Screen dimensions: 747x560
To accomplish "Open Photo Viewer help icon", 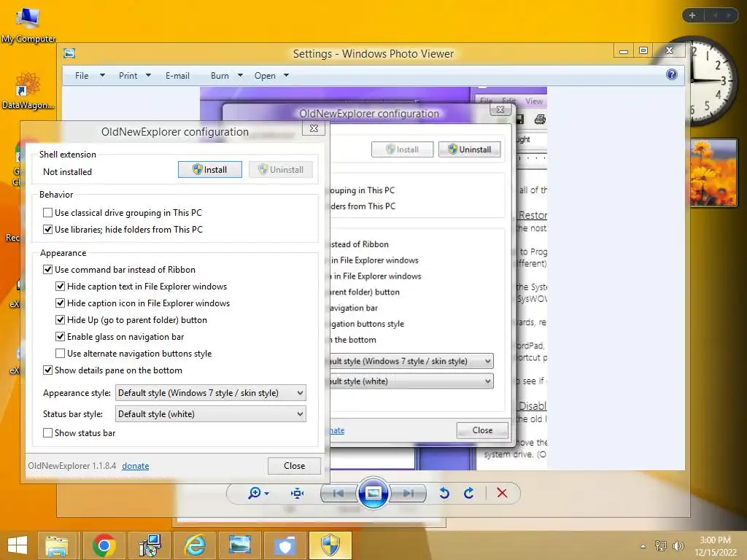I will click(x=672, y=74).
